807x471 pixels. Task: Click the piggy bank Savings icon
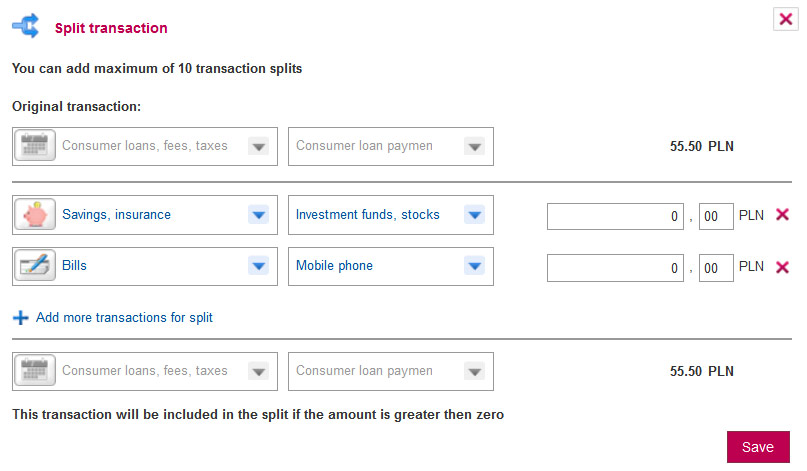35,215
